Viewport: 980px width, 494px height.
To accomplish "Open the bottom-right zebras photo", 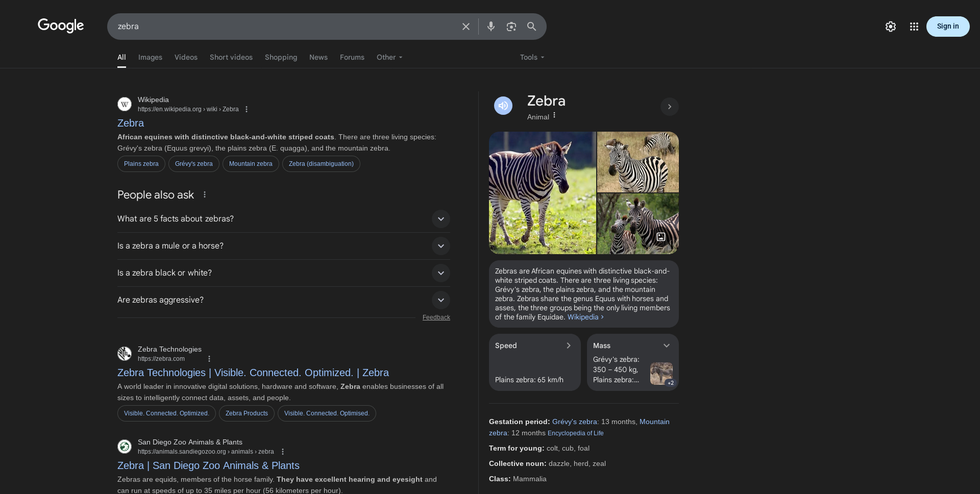I will [x=638, y=224].
